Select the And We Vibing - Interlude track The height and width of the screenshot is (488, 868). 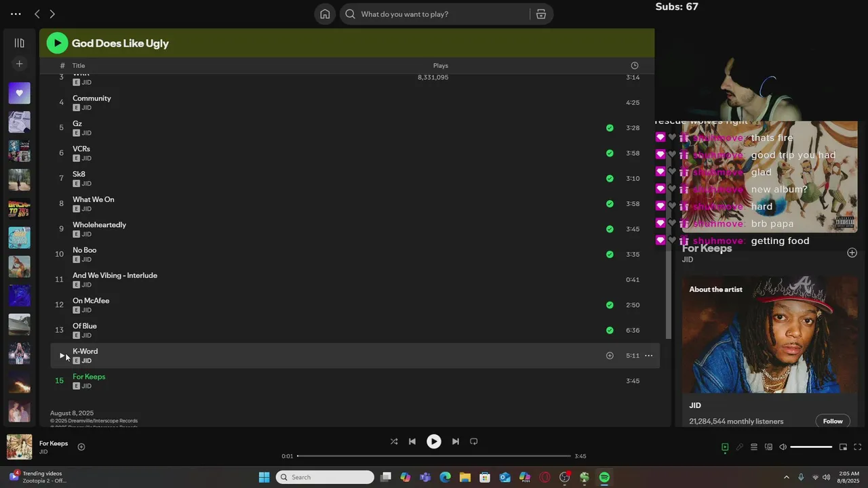(x=115, y=275)
